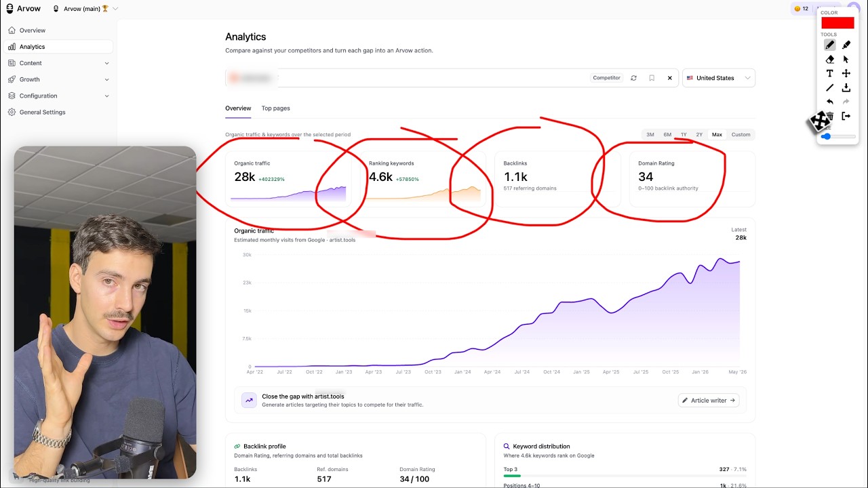This screenshot has height=488, width=868.
Task: Select the eraser tool
Action: tap(829, 59)
